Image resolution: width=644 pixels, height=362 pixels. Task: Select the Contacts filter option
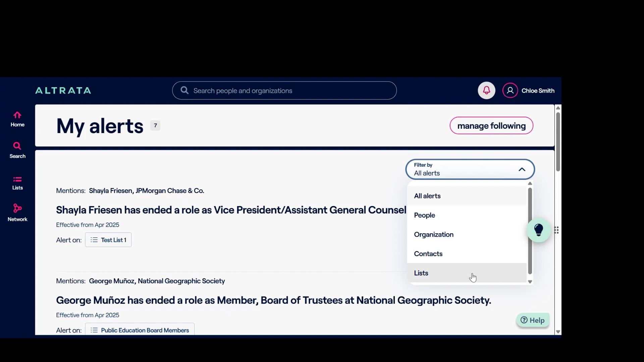(x=428, y=254)
